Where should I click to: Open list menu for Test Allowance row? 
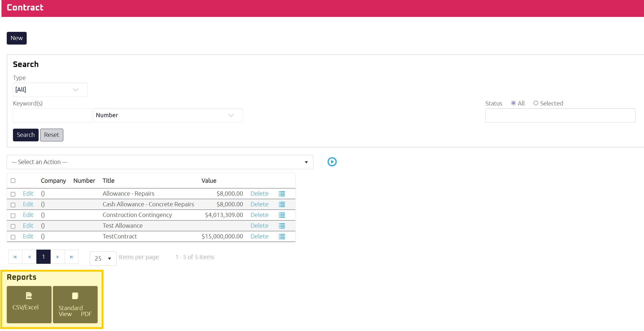[x=282, y=226]
